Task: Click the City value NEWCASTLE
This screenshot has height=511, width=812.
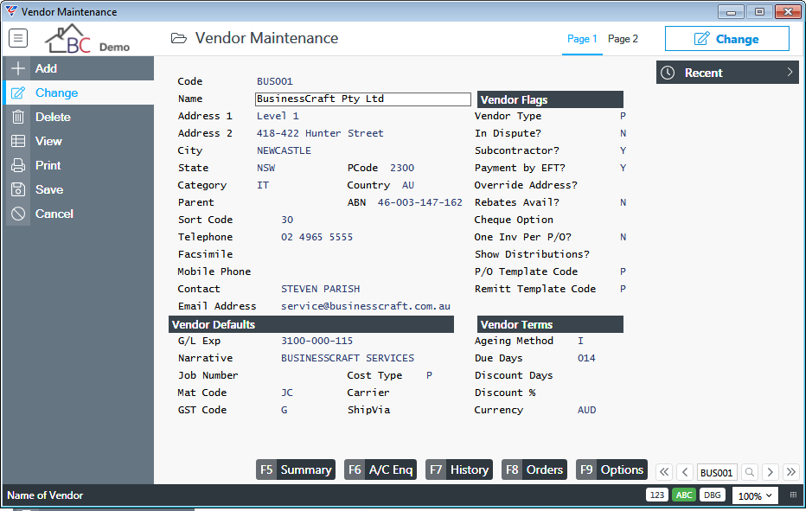Action: coord(284,150)
